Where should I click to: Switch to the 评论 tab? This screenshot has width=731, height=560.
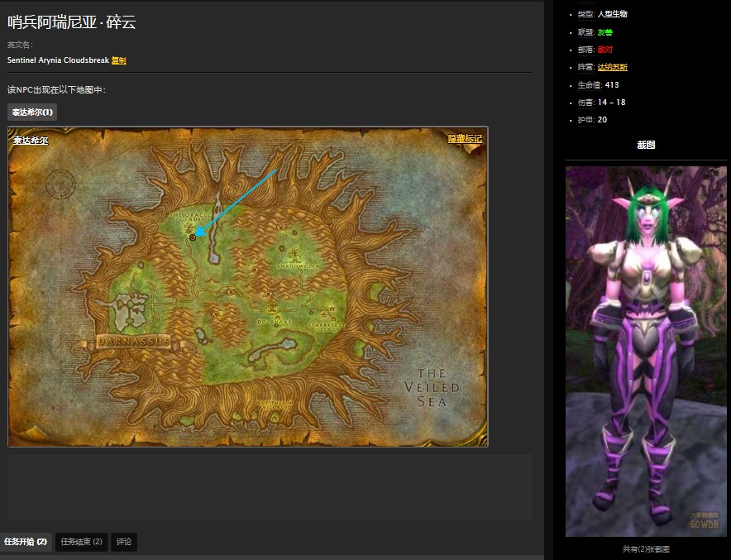coord(123,542)
